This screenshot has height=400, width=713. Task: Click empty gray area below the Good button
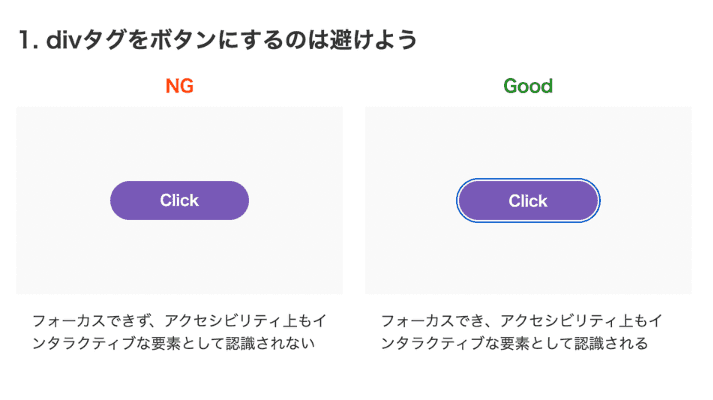pos(528,260)
